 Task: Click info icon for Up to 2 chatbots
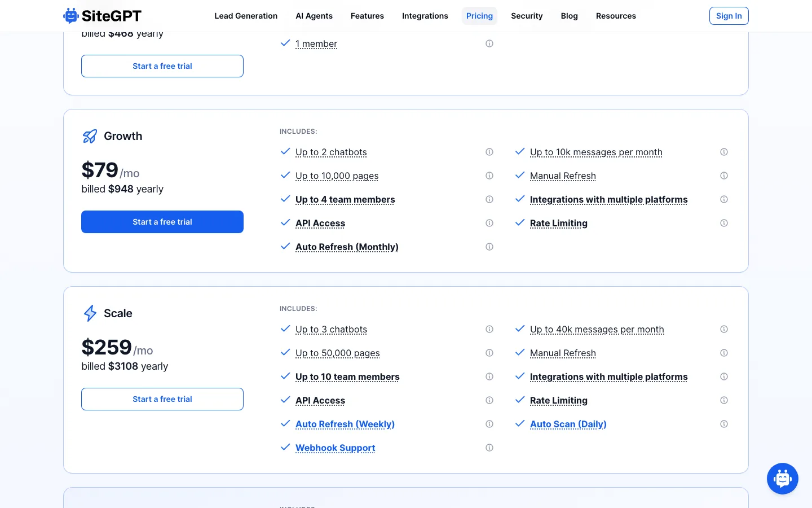[489, 152]
